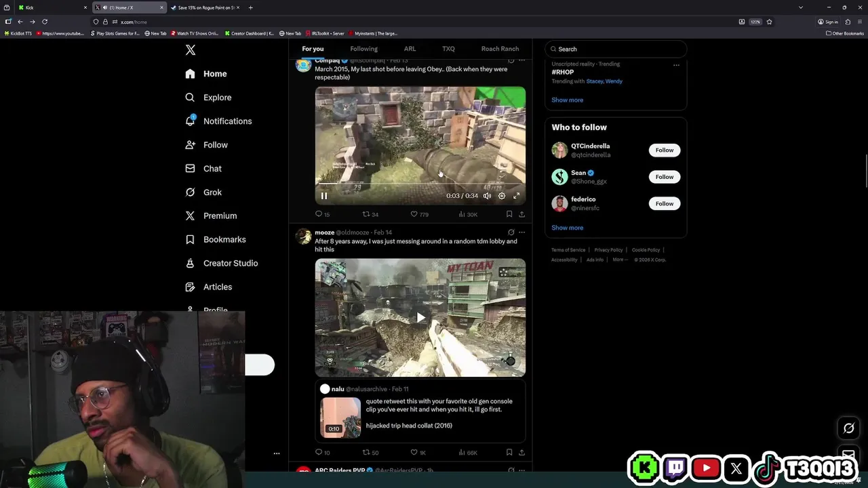Bookmark mooze's post
868x488 pixels.
(509, 453)
